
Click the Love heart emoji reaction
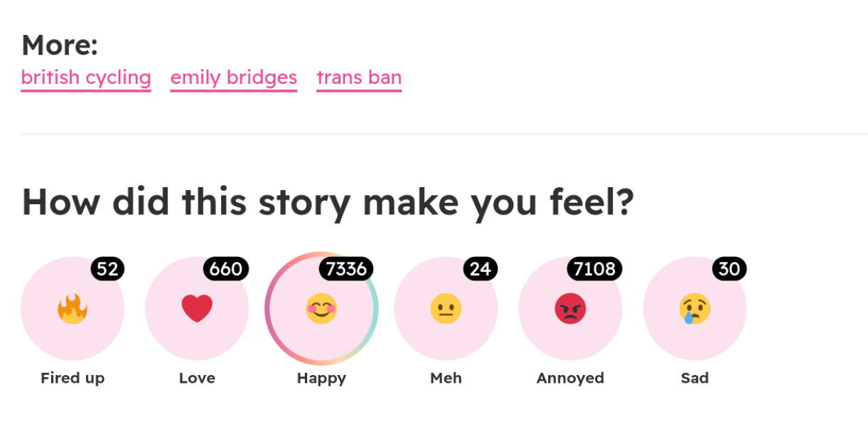point(197,307)
